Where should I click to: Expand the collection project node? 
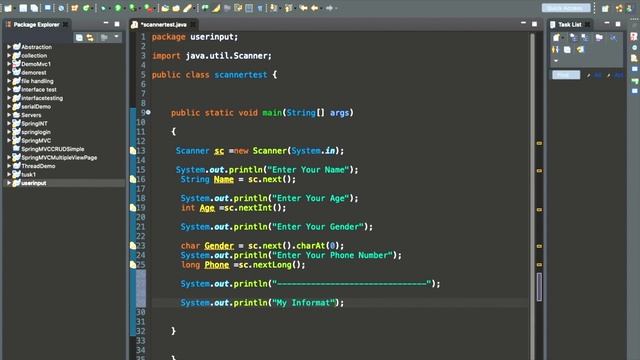point(9,56)
